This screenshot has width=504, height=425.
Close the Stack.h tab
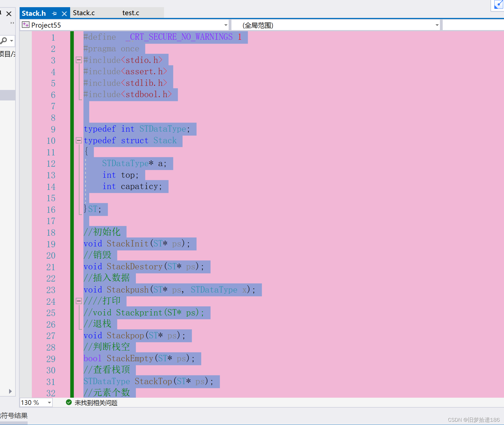pyautogui.click(x=64, y=14)
